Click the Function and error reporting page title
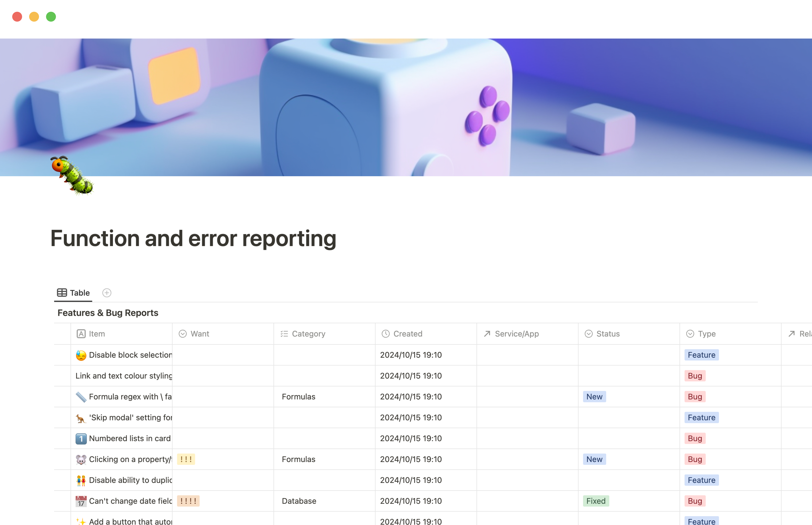Screen dimensions: 812x525 tap(193, 238)
